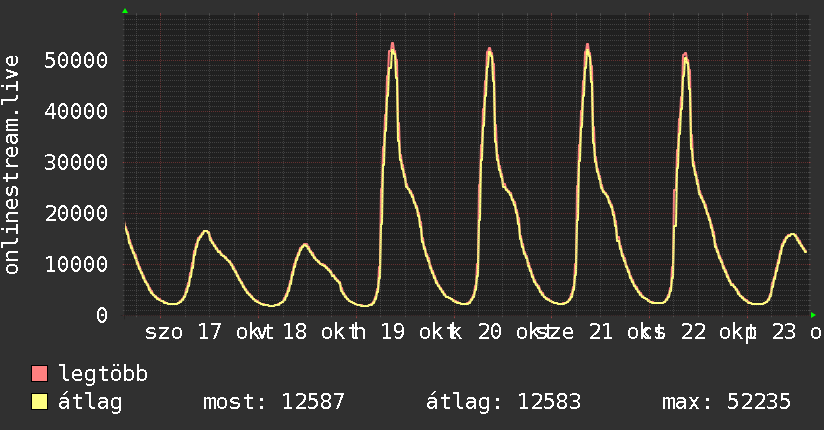The height and width of the screenshot is (430, 824).
Task: Click the red legtöbb legend swatch
Action: (39, 374)
